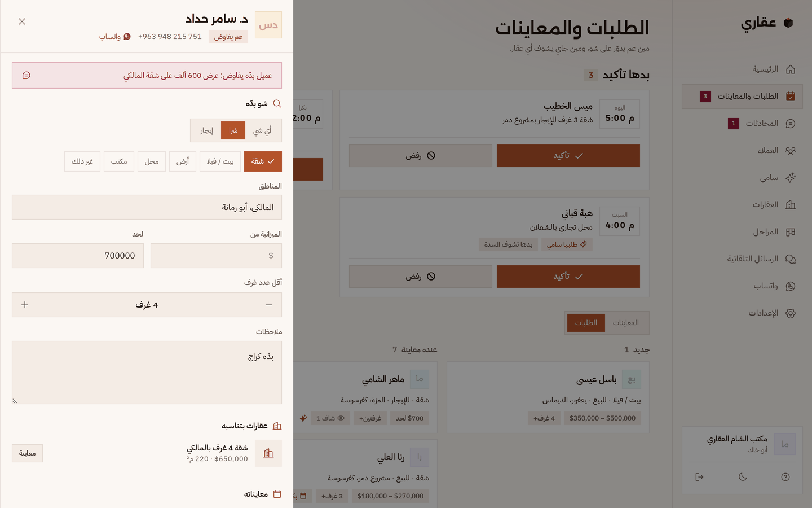812x508 pixels.
Task: Open واتساب icon in sidebar navigation
Action: click(791, 286)
